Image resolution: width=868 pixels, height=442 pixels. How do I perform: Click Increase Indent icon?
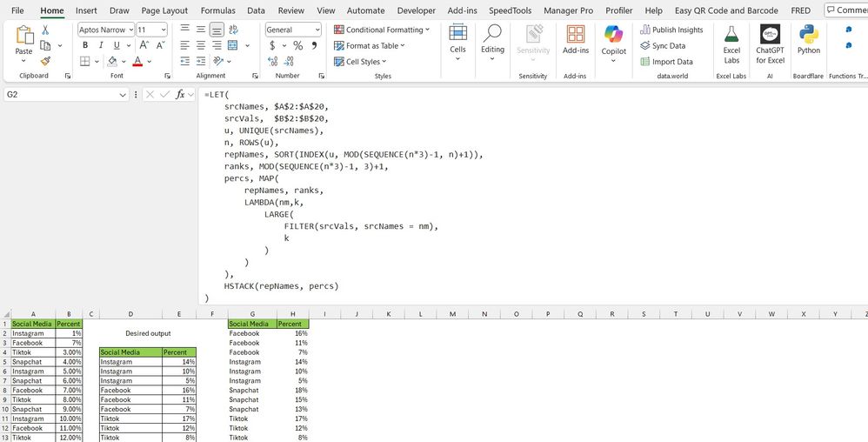[201, 61]
